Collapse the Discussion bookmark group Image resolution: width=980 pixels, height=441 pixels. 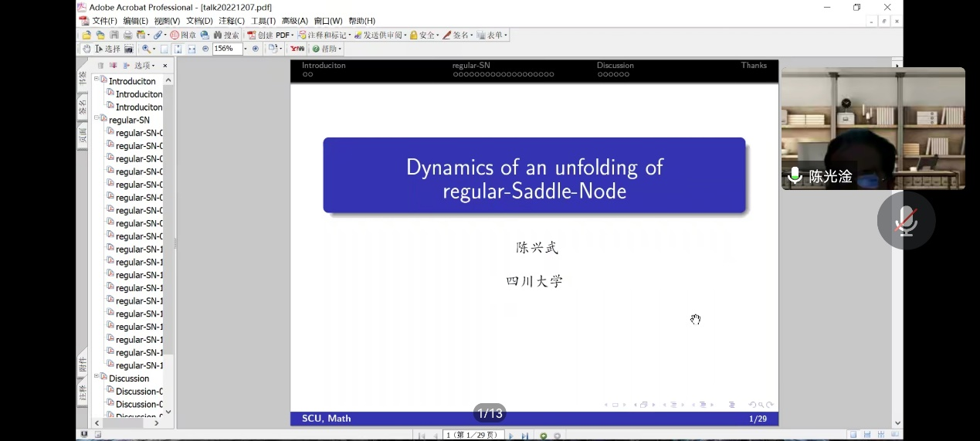pyautogui.click(x=97, y=378)
